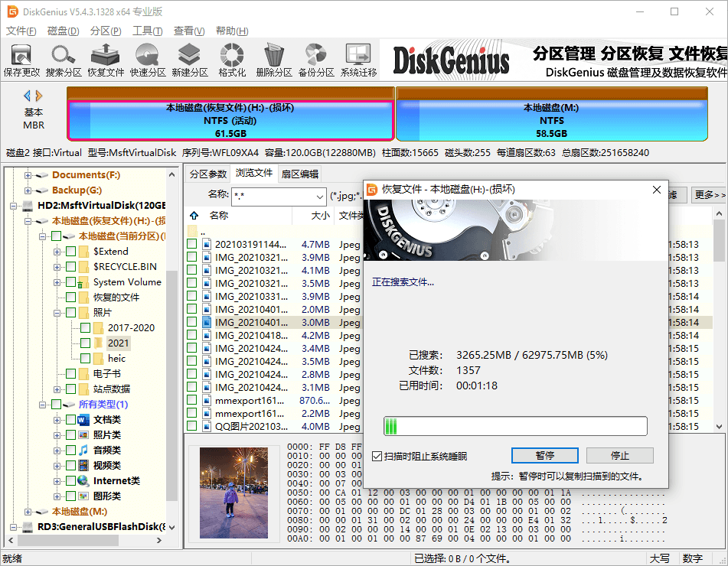Click the 图形类 image icon
Viewport: 728px width, 566px height.
click(x=83, y=496)
